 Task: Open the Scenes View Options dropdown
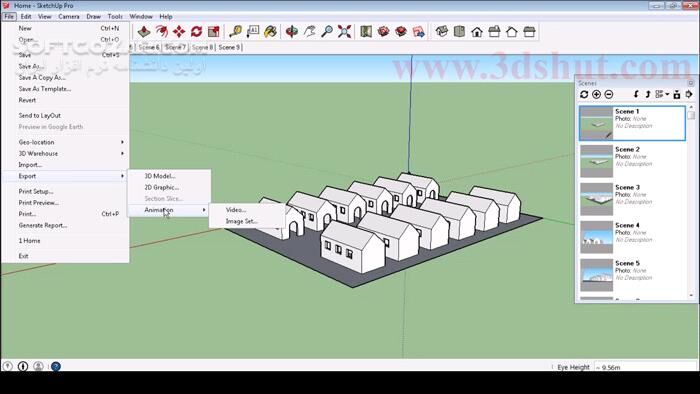tap(662, 94)
